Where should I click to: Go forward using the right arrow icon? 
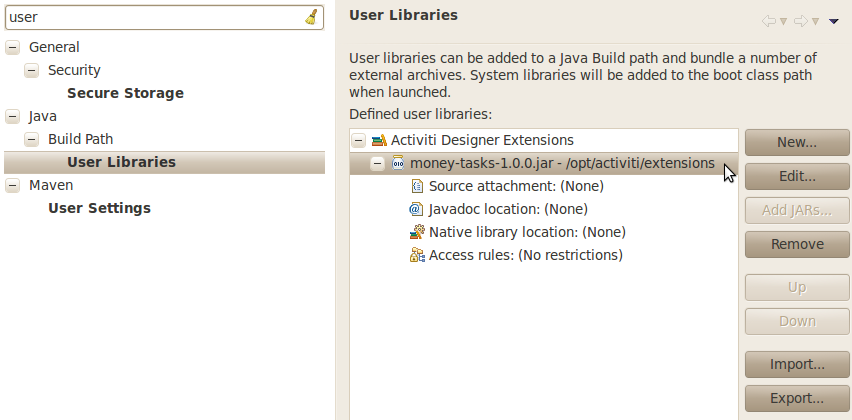[x=800, y=21]
